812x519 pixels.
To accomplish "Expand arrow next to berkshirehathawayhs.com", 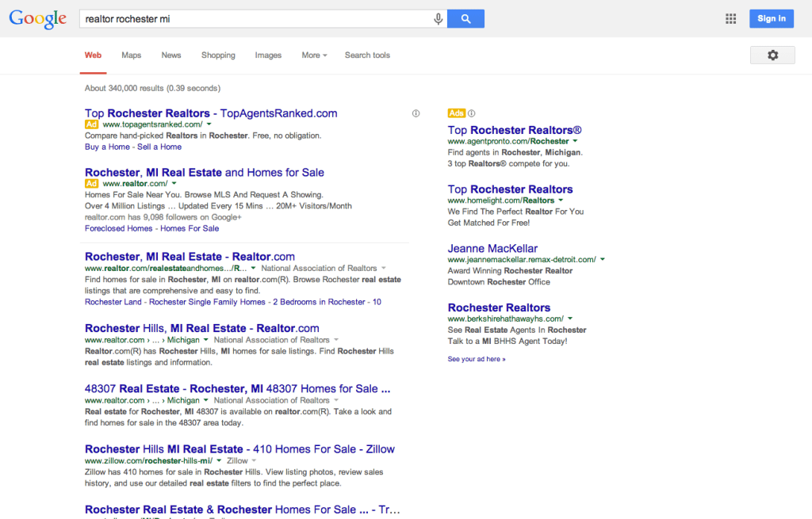I will (569, 319).
